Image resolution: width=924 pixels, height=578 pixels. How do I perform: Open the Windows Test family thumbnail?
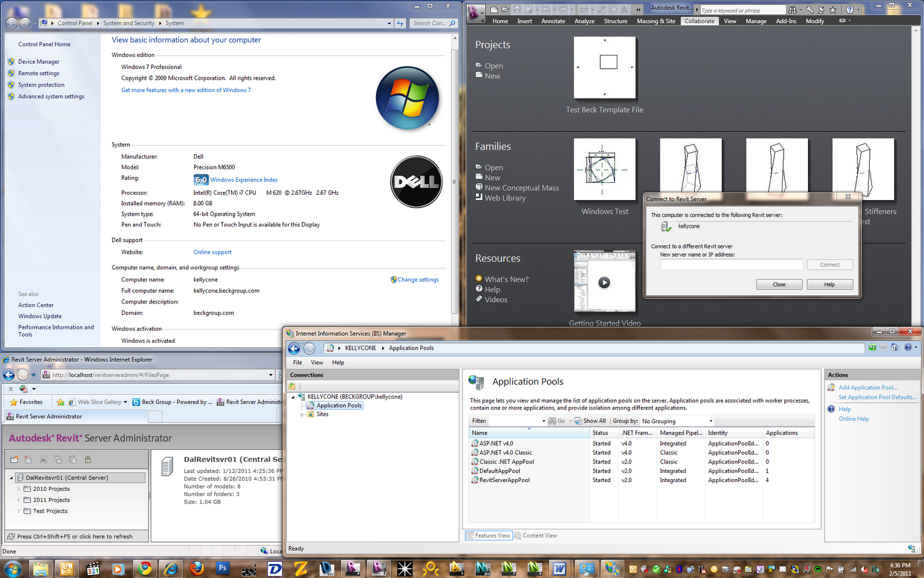click(x=605, y=169)
